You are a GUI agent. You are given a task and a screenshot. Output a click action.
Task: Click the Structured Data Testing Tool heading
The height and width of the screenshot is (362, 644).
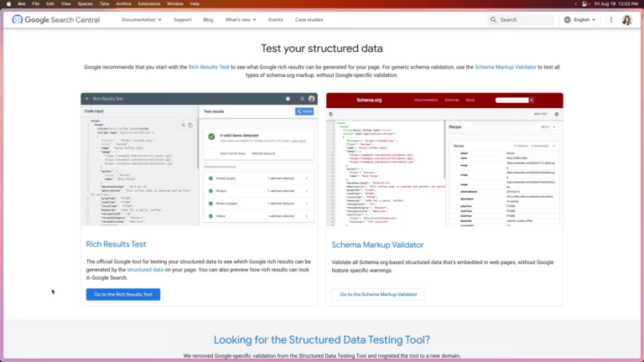322,340
